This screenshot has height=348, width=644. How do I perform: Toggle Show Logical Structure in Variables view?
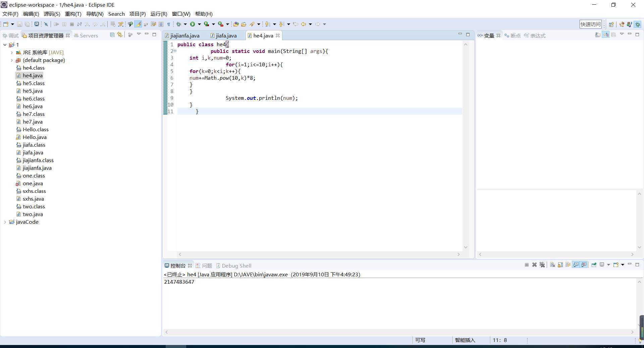coord(606,34)
